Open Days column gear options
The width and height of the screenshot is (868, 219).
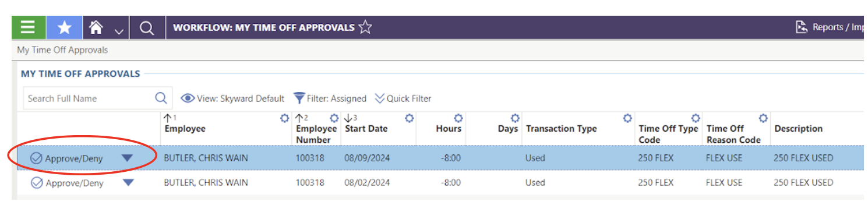click(x=515, y=118)
